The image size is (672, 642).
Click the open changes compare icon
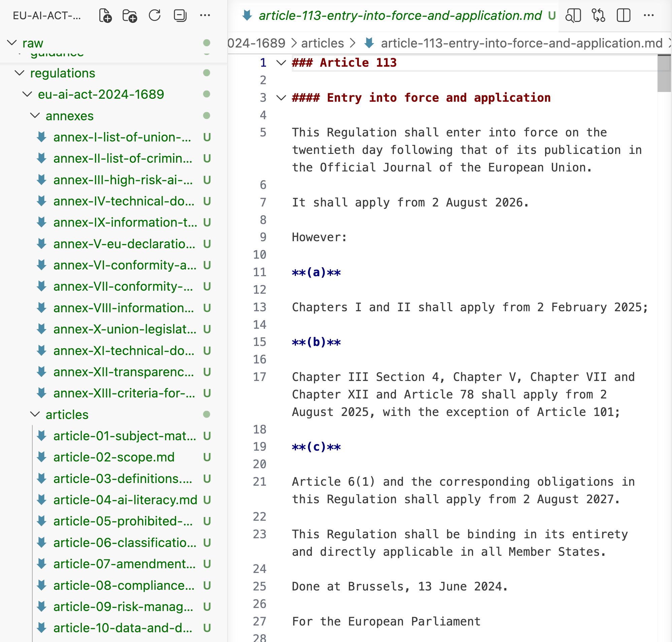click(599, 15)
